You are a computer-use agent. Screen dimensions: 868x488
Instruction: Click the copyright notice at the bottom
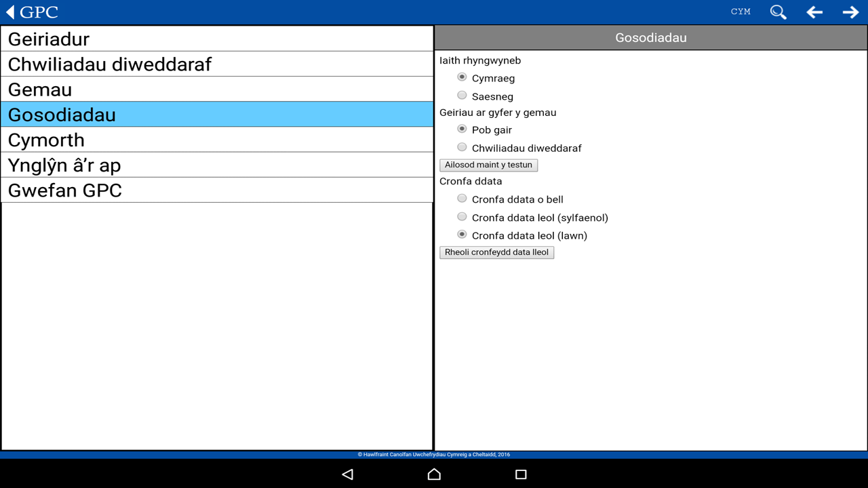434,454
